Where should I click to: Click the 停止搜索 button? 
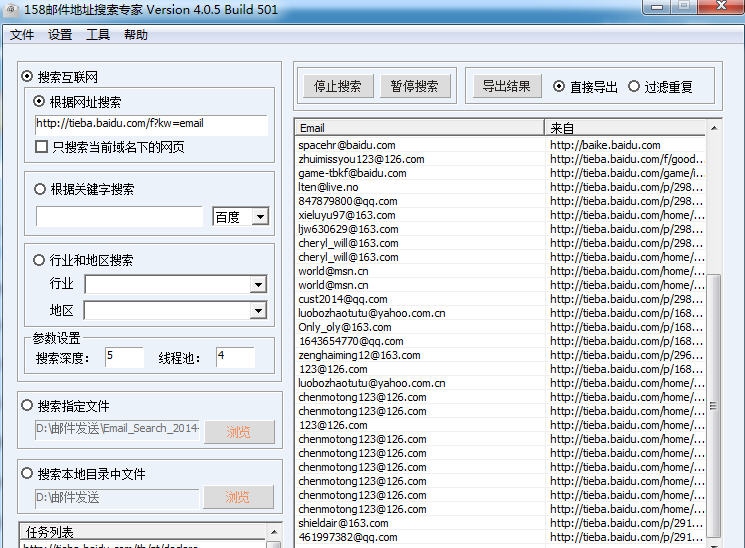coord(338,86)
